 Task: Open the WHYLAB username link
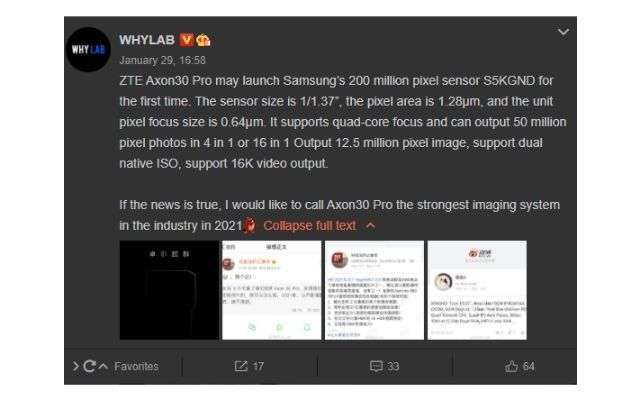(147, 40)
